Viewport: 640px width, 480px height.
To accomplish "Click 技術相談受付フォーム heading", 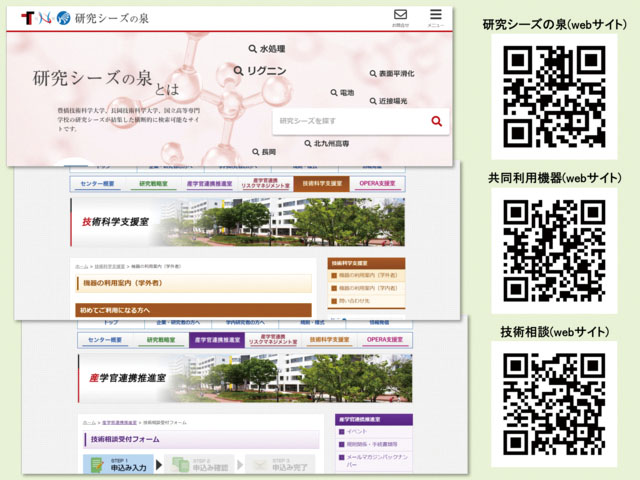I will pyautogui.click(x=202, y=440).
